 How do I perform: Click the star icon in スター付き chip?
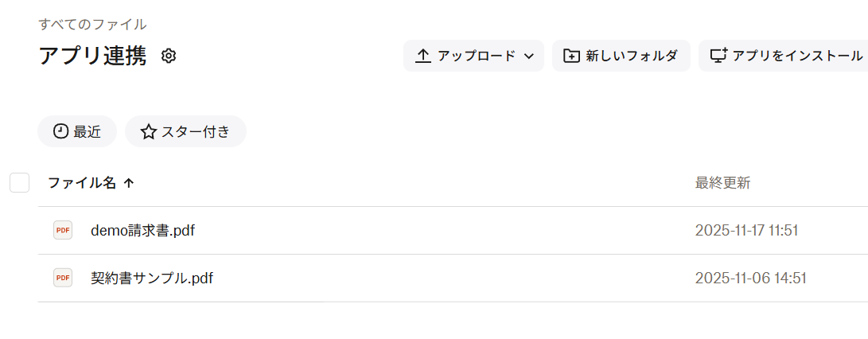pos(148,132)
